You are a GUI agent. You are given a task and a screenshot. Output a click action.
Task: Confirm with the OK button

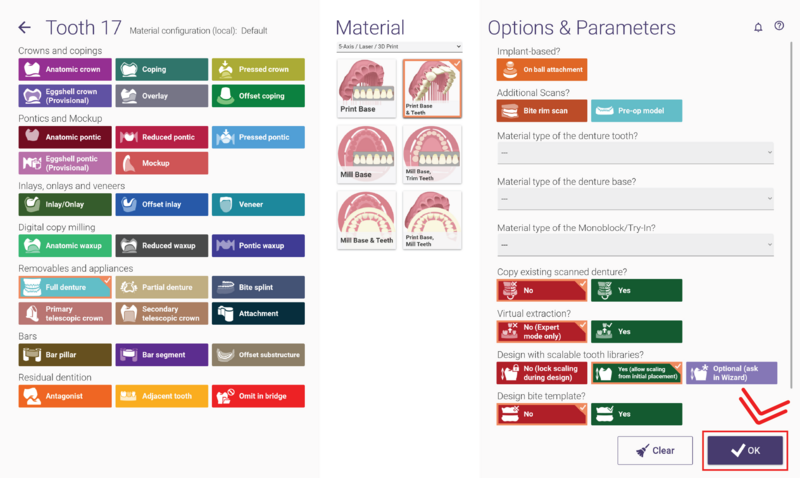click(x=745, y=450)
